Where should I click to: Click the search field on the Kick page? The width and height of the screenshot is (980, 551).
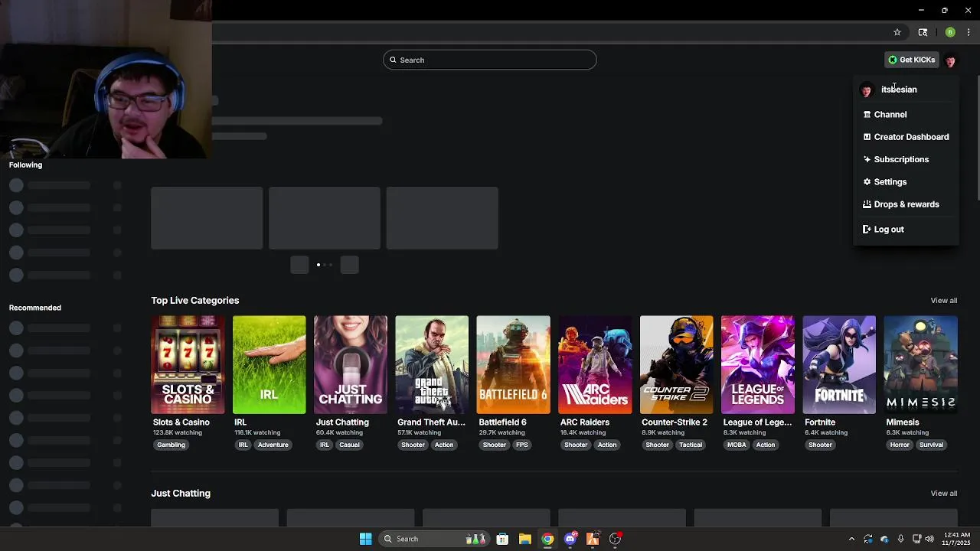[x=490, y=60]
